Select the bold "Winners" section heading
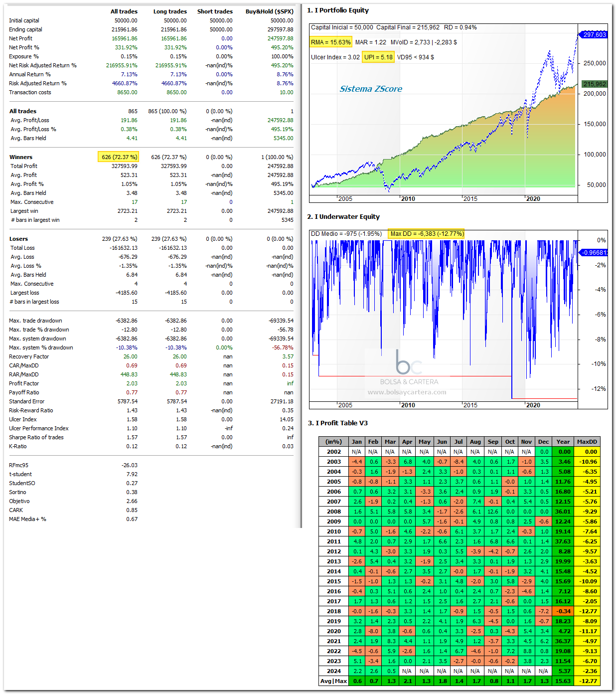The height and width of the screenshot is (694, 616). (21, 157)
